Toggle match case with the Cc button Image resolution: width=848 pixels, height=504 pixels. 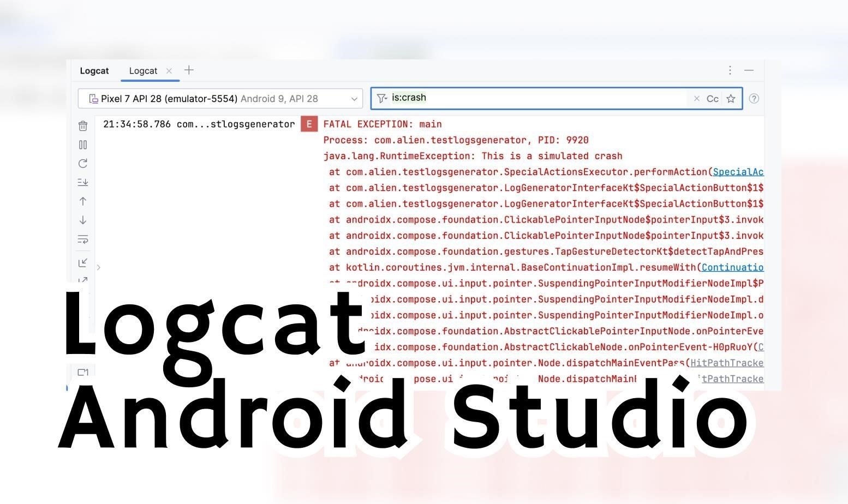713,99
